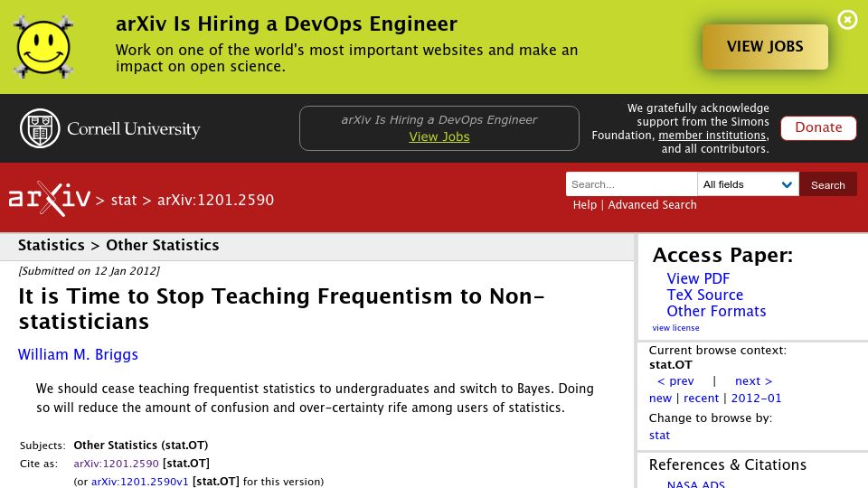The height and width of the screenshot is (488, 868).
Task: Open Advanced Search link
Action: (x=652, y=205)
